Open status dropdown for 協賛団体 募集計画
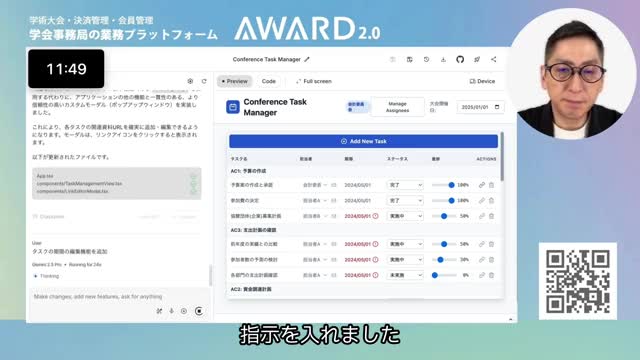 click(x=405, y=216)
